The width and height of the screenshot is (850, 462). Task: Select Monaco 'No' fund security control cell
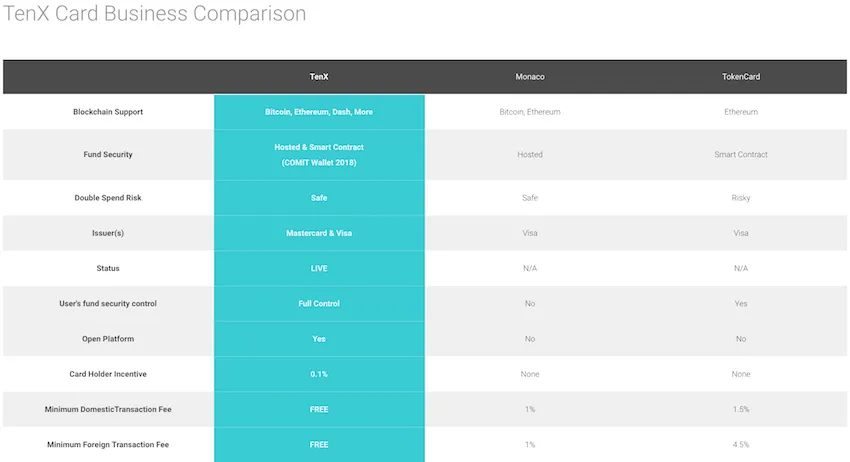click(x=530, y=304)
